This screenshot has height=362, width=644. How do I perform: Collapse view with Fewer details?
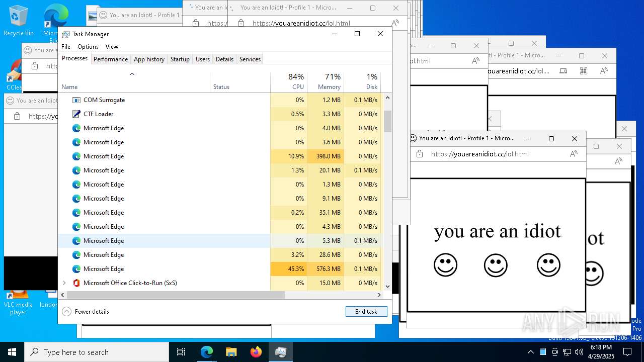pos(86,311)
